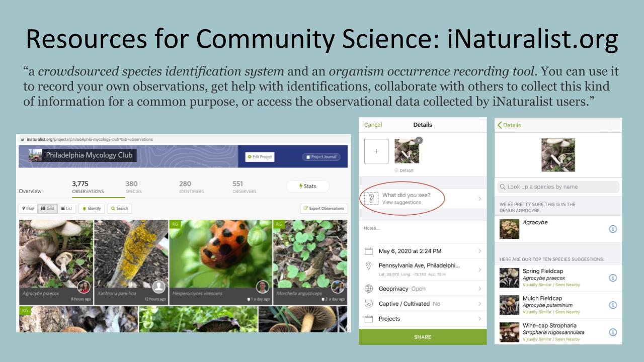Viewport: 644px width, 362px height.
Task: Open info icon for Wine-cap Stropharia
Action: (x=612, y=332)
